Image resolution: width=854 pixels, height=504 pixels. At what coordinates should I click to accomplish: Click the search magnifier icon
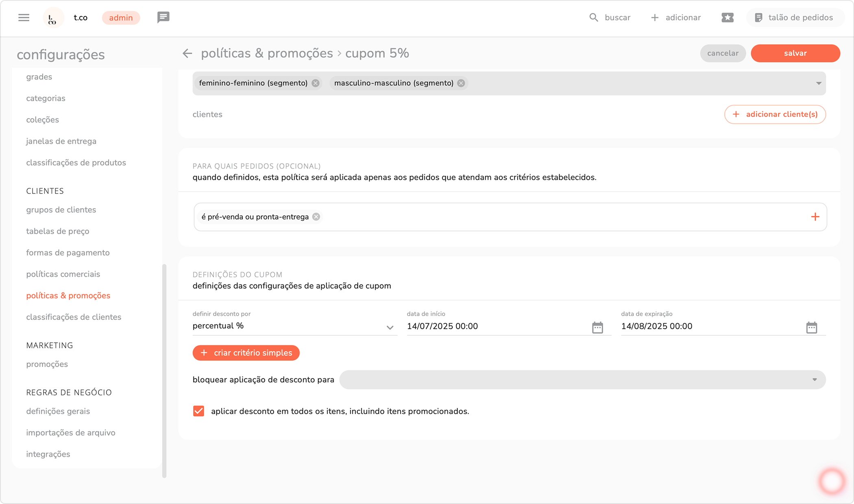pyautogui.click(x=594, y=17)
